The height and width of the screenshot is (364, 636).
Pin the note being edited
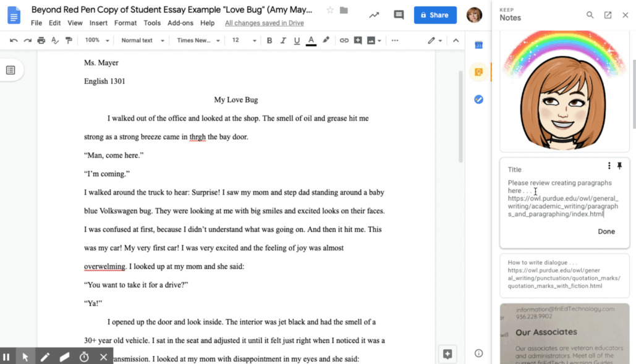[619, 166]
